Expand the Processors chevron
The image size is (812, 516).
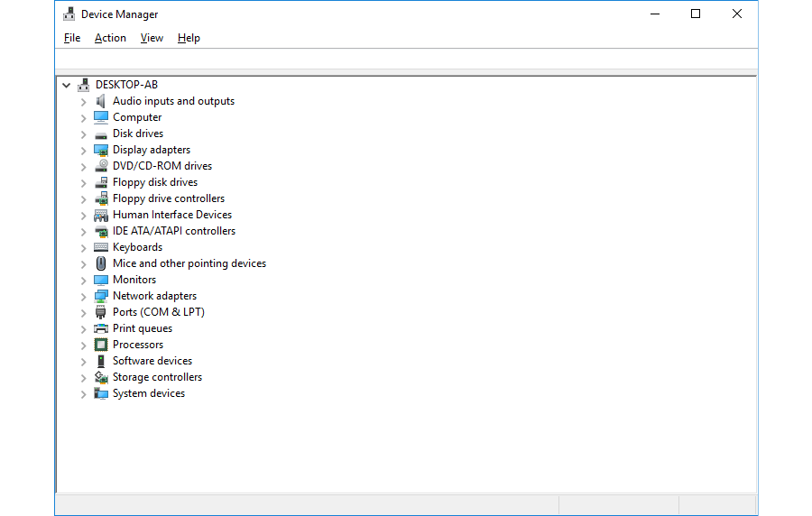point(83,346)
